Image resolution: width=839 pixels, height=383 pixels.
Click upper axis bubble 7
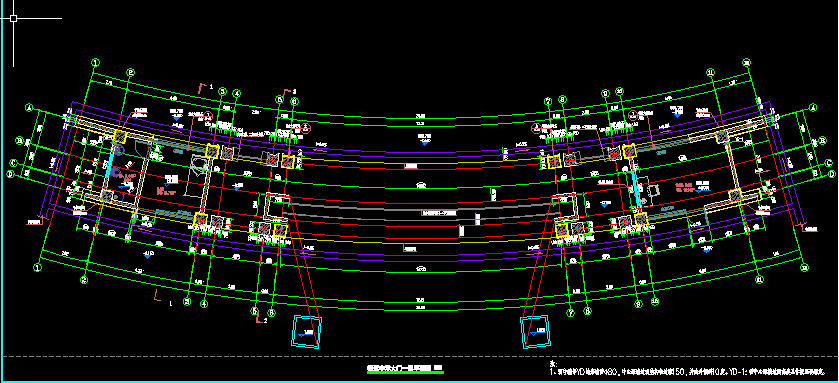(548, 101)
